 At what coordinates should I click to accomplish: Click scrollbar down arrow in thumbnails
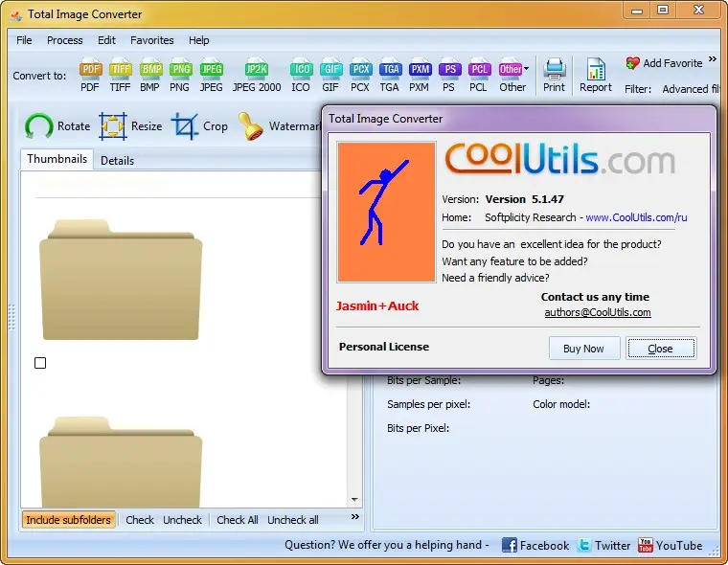pos(354,500)
